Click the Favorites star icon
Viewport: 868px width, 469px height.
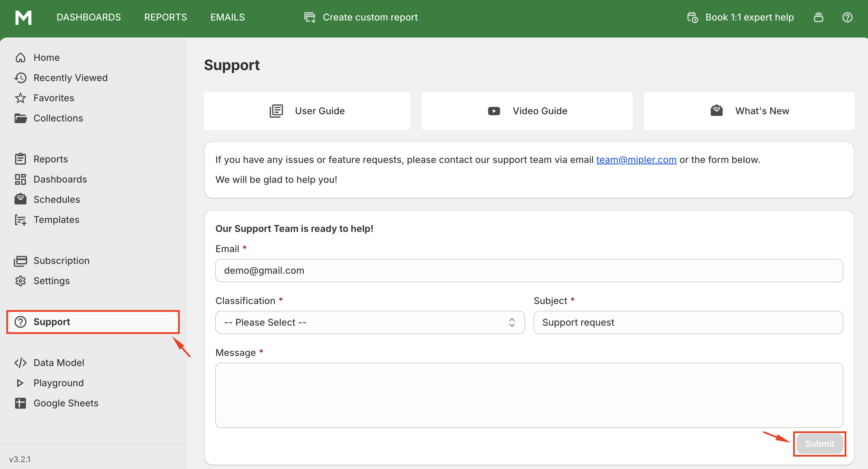(x=20, y=98)
